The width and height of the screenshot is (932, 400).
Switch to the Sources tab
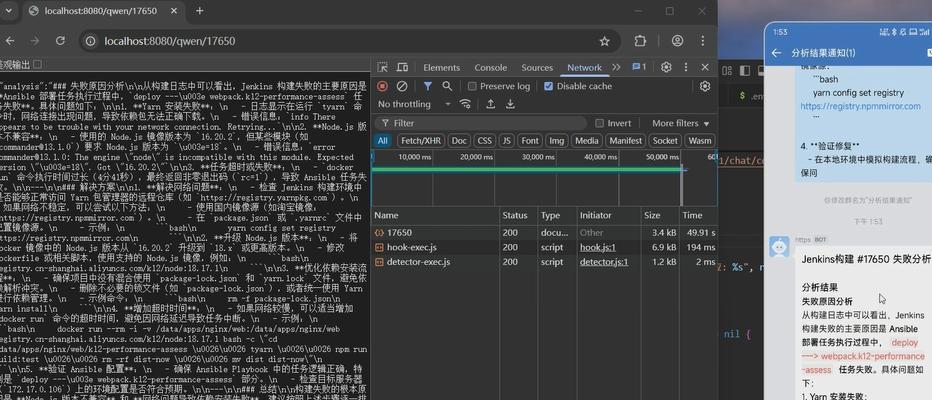point(537,68)
